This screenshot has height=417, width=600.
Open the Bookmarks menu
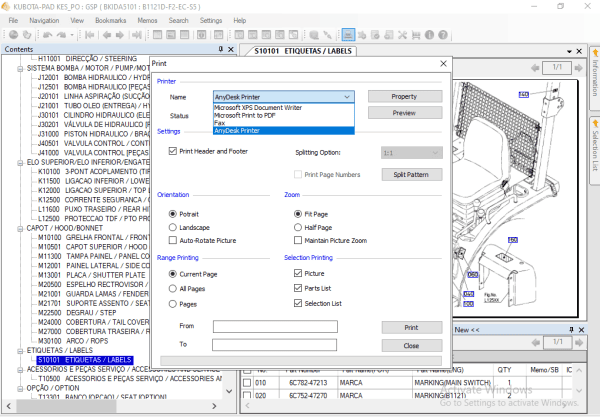(x=111, y=20)
